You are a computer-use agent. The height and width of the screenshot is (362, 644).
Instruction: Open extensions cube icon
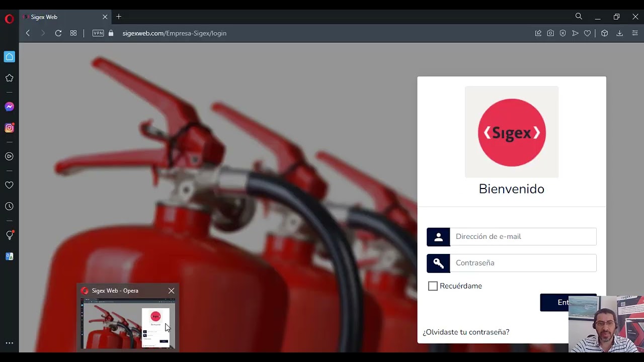click(605, 33)
